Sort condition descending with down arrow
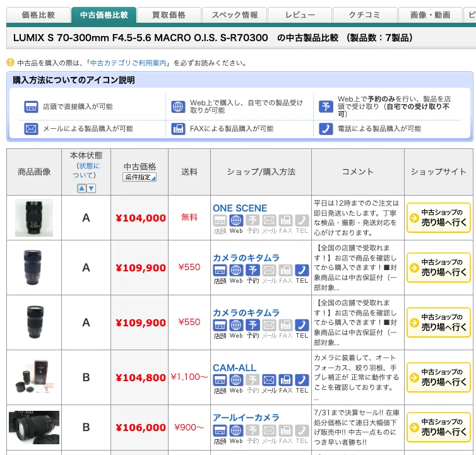The width and height of the screenshot is (476, 455). (92, 189)
